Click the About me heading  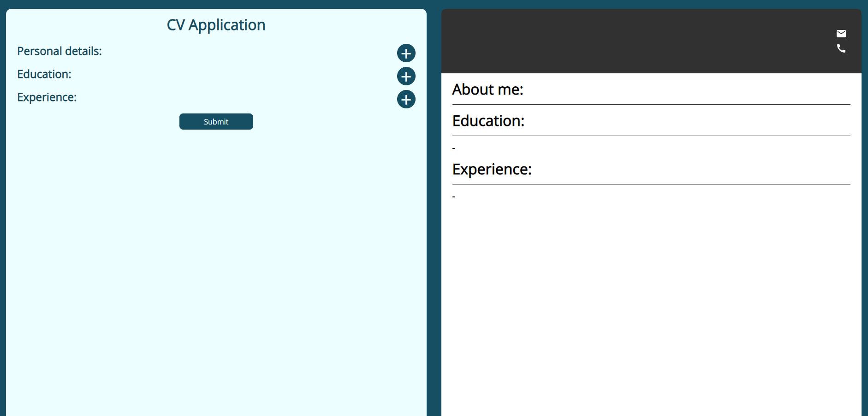pyautogui.click(x=488, y=89)
